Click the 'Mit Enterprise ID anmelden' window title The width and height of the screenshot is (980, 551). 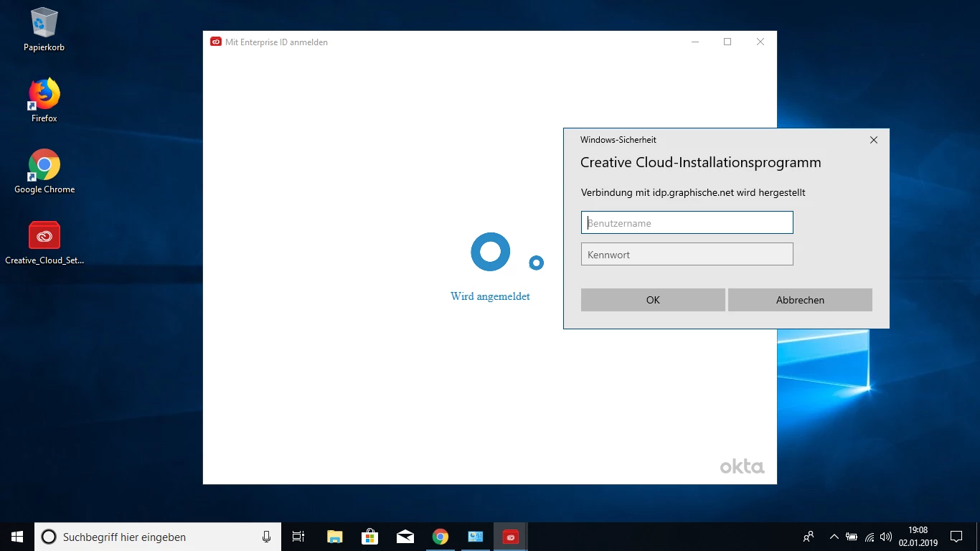[277, 42]
